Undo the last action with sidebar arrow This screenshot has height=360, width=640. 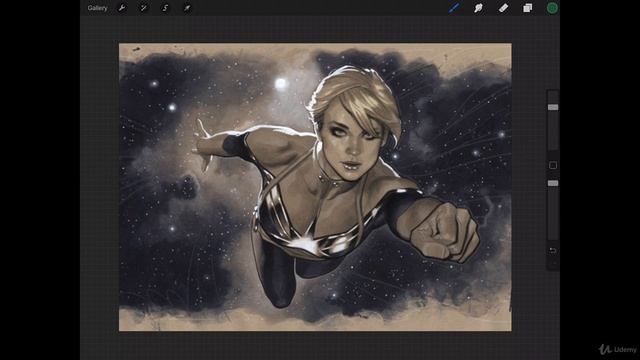tap(553, 250)
